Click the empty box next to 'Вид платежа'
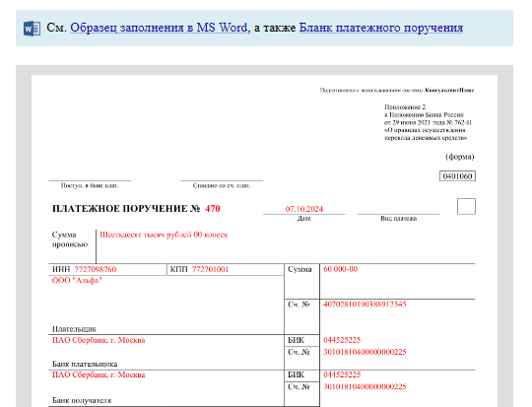This screenshot has width=532, height=407. (466, 206)
